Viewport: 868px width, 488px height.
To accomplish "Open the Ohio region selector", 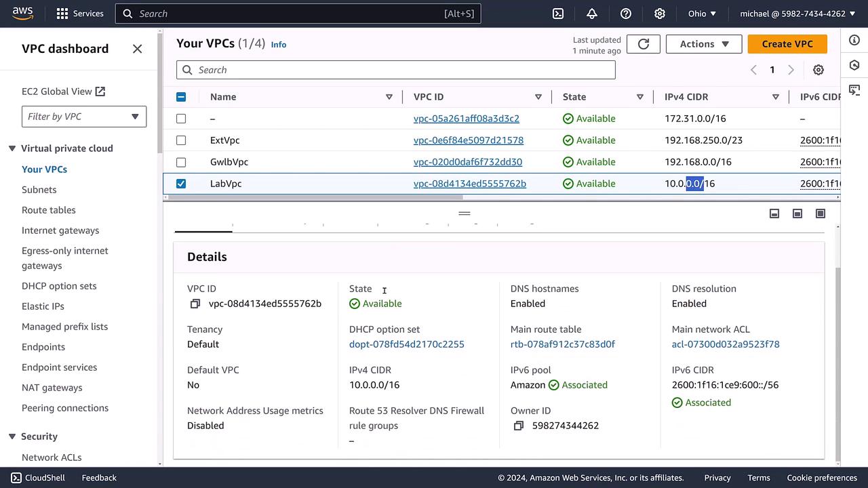I will (702, 14).
